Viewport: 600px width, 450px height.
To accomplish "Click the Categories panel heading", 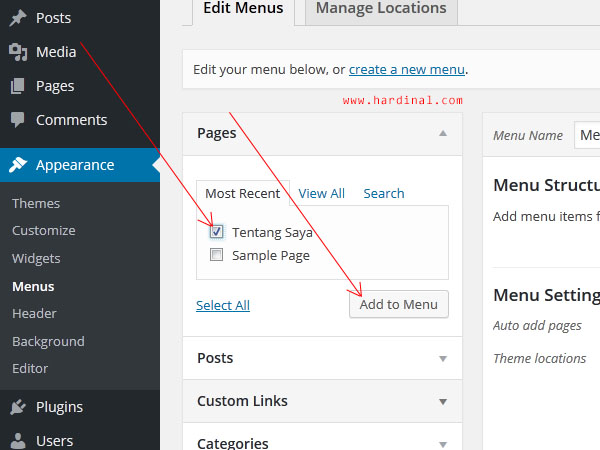I will click(x=233, y=444).
